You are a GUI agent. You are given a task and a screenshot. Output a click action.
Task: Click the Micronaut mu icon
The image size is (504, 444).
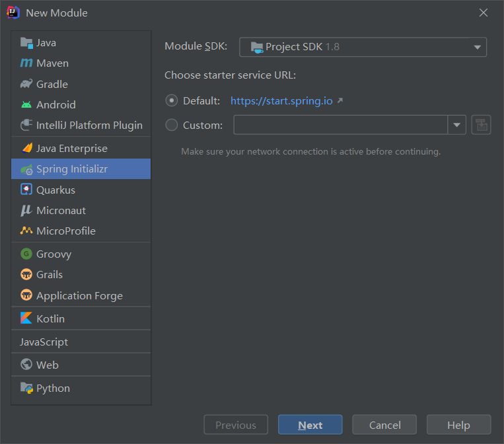pos(26,210)
